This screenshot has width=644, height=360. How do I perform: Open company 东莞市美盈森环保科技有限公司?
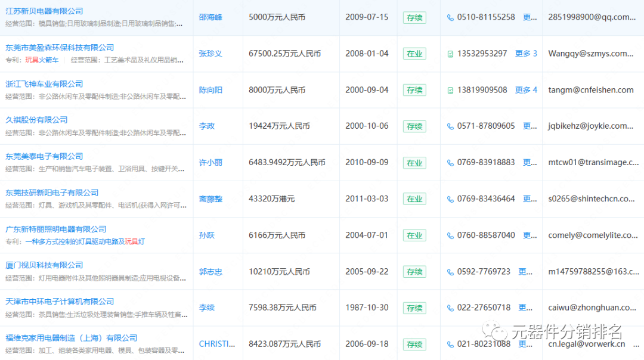[60, 48]
